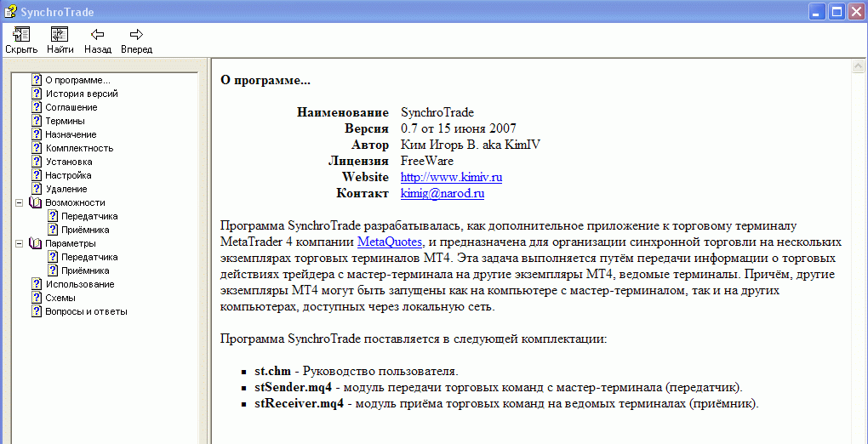Click the FreeWare license value
This screenshot has height=444, width=868.
427,161
